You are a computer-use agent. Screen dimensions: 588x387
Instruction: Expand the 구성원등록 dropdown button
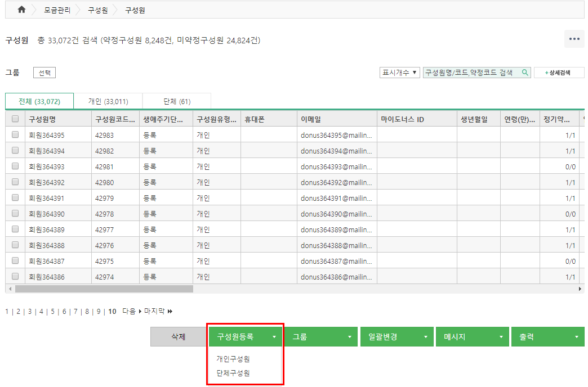[246, 336]
